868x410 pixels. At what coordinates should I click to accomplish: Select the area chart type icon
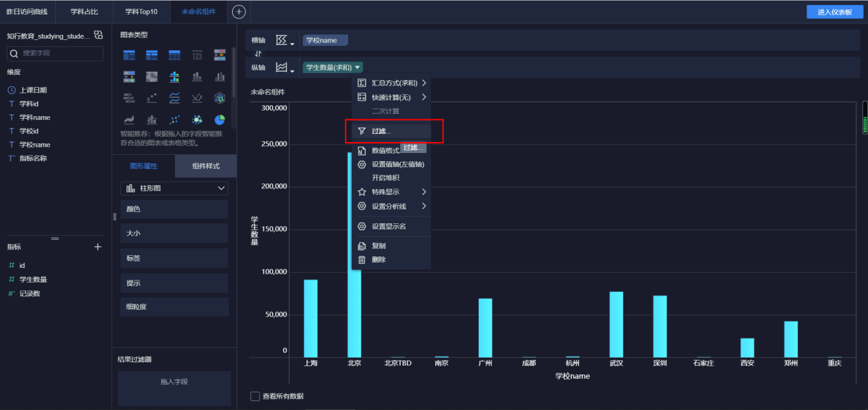click(x=129, y=119)
